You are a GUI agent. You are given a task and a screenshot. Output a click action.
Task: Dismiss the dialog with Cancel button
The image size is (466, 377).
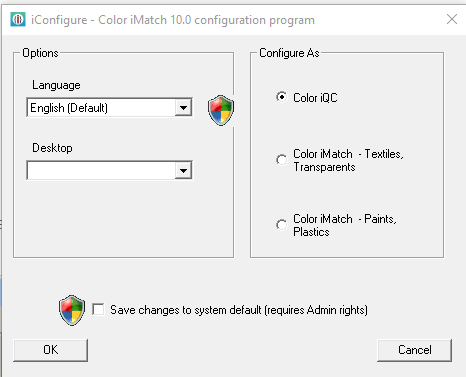pos(414,350)
